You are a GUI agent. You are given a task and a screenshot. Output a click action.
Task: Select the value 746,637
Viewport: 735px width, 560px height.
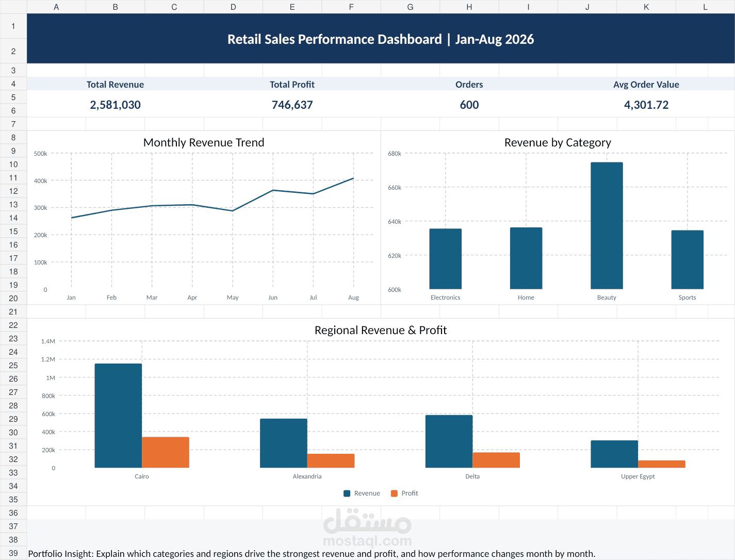coord(292,105)
